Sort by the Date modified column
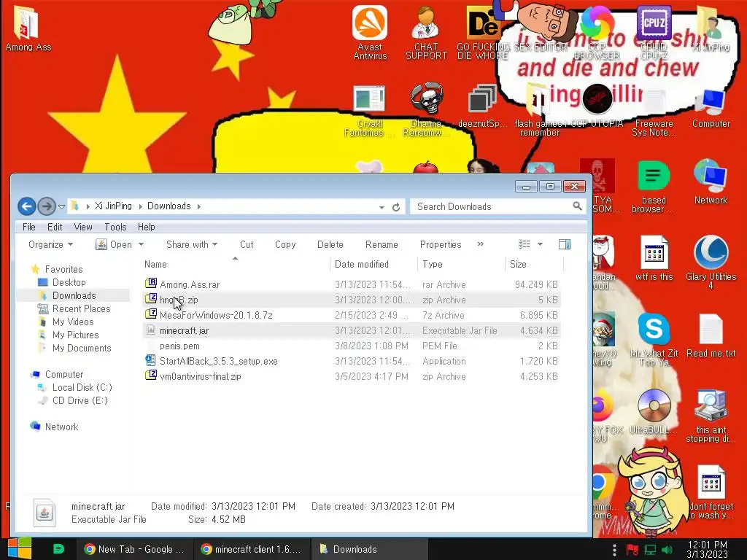Screen dimensions: 747x560 374,264
